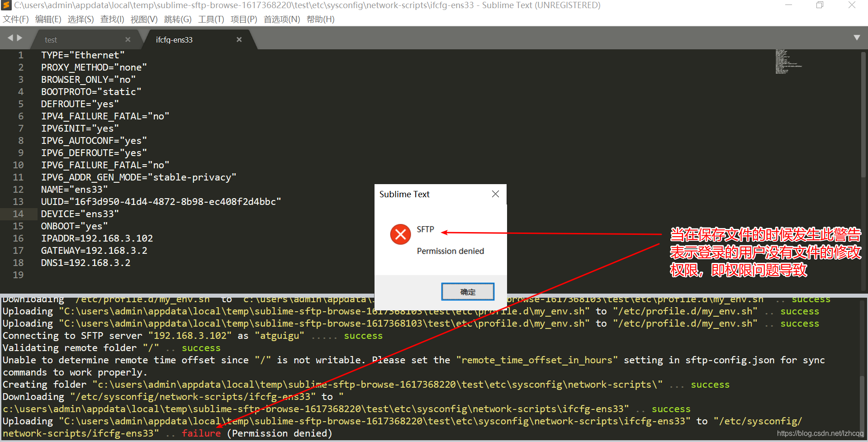The width and height of the screenshot is (868, 442).
Task: Click the TYPE="Ethernet" line
Action: pos(83,55)
